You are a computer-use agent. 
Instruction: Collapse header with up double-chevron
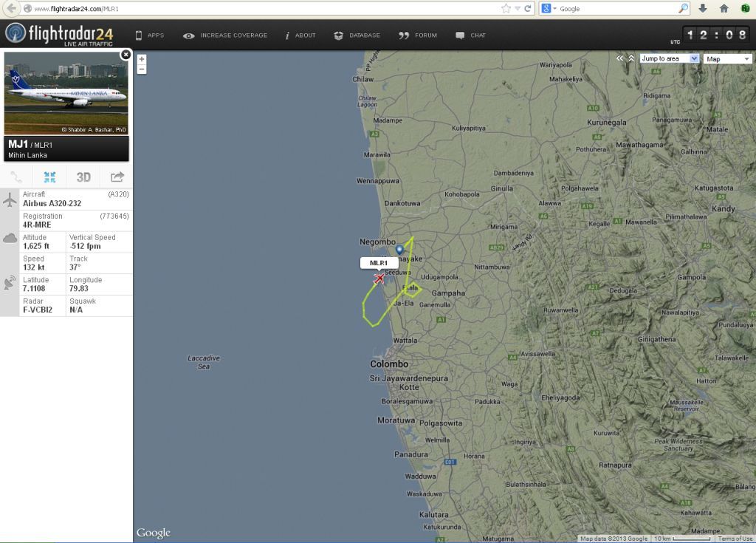(630, 58)
